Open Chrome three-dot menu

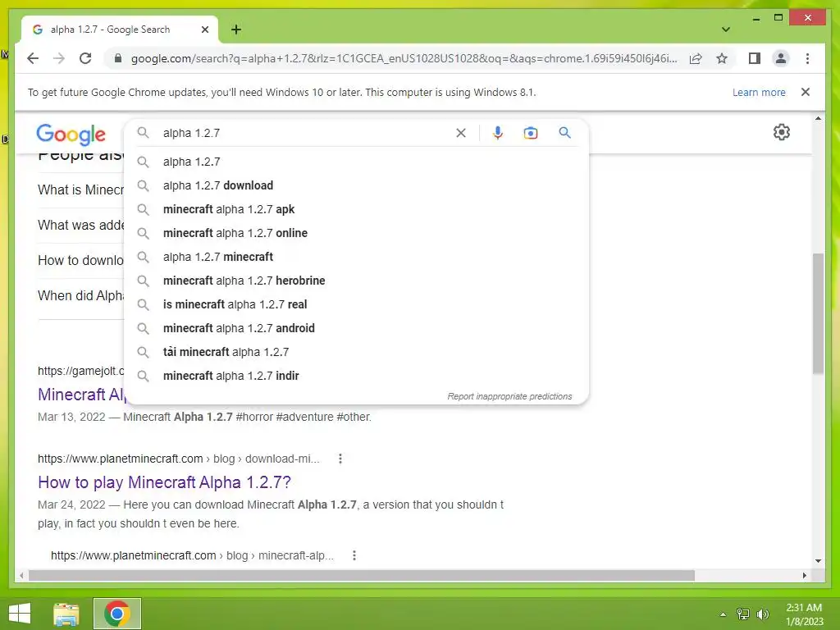807,58
